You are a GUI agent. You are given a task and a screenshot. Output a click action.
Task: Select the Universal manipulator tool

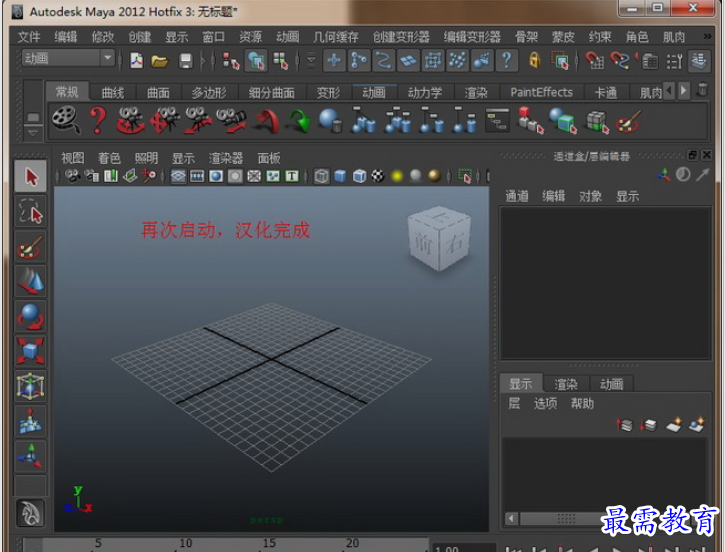tap(31, 386)
